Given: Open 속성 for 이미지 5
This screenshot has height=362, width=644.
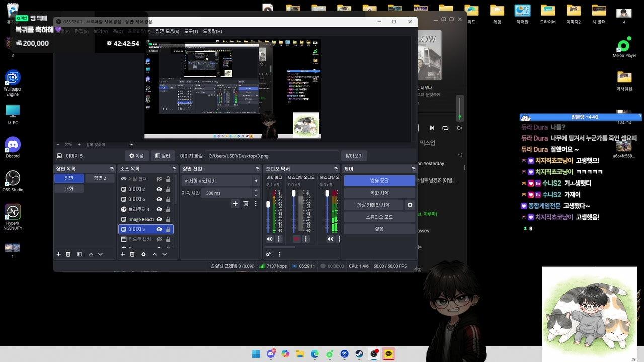Looking at the screenshot, I should point(136,156).
